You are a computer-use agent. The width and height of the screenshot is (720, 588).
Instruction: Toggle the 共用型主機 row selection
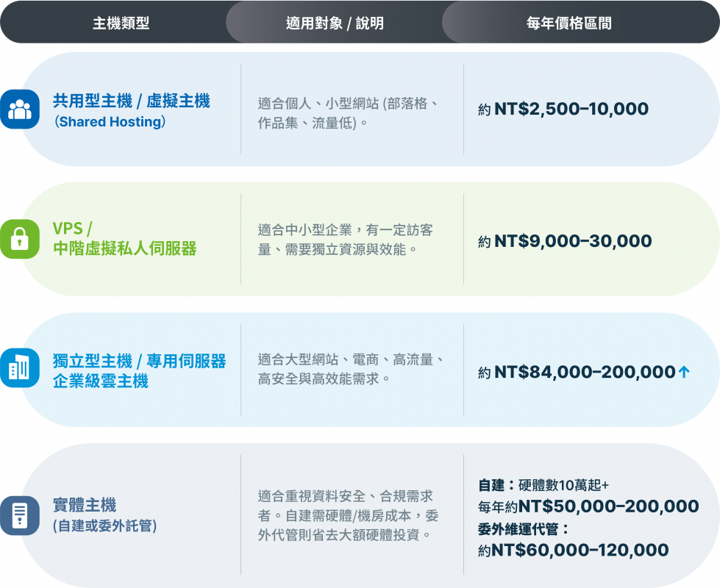(360, 109)
